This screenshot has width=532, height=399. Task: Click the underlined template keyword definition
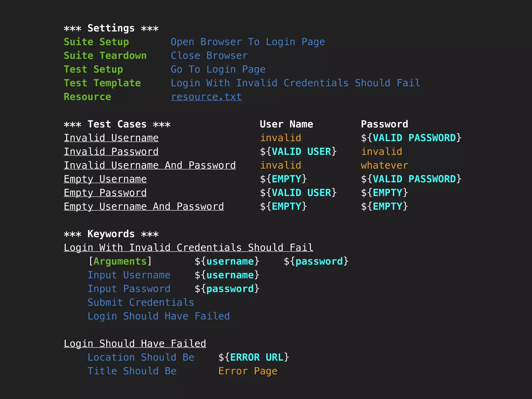[x=188, y=248]
